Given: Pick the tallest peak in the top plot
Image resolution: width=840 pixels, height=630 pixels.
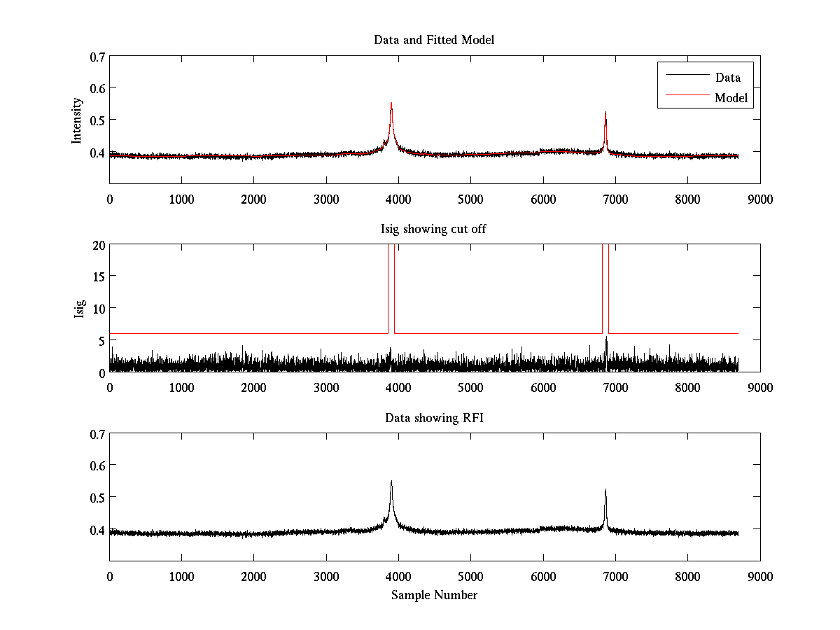Looking at the screenshot, I should [391, 105].
